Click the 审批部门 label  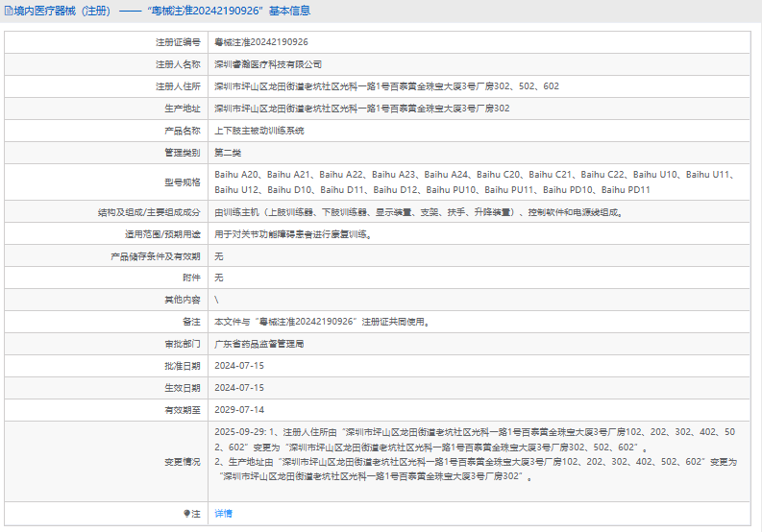(183, 344)
